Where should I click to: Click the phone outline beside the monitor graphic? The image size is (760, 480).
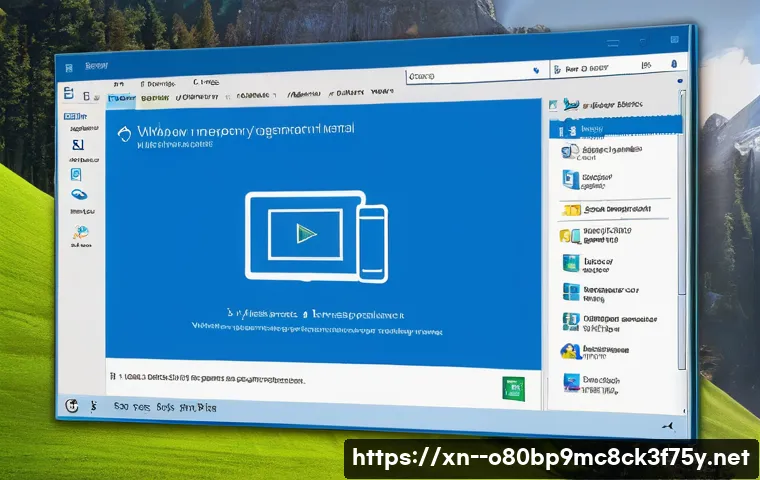[x=372, y=243]
